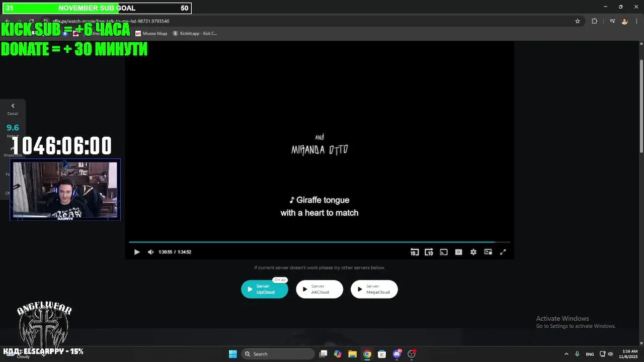Cast the video to a device

(444, 252)
